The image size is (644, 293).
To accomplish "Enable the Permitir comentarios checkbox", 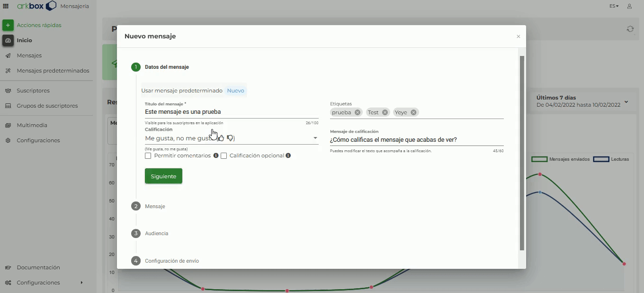I will [x=148, y=156].
